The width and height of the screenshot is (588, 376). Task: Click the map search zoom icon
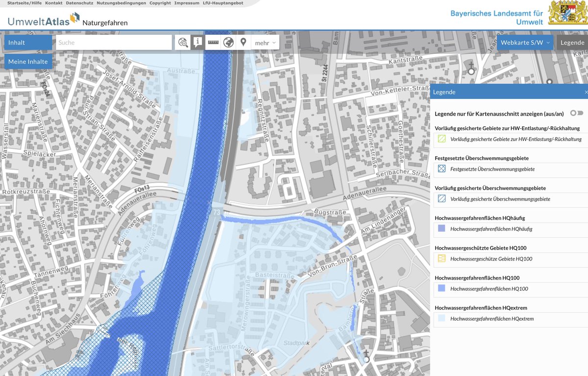pos(183,43)
